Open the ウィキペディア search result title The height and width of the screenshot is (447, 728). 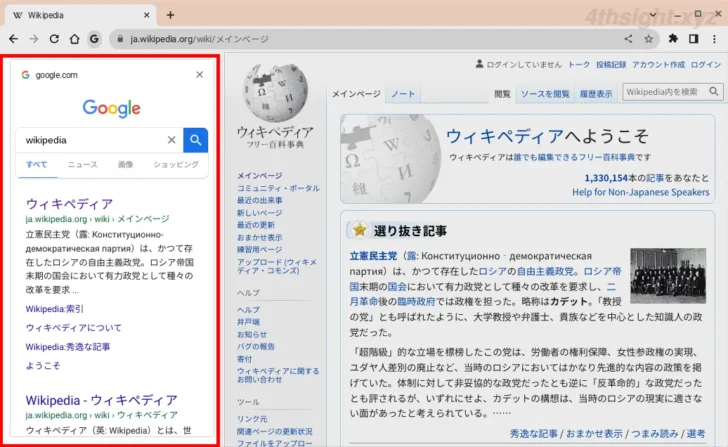coord(70,204)
